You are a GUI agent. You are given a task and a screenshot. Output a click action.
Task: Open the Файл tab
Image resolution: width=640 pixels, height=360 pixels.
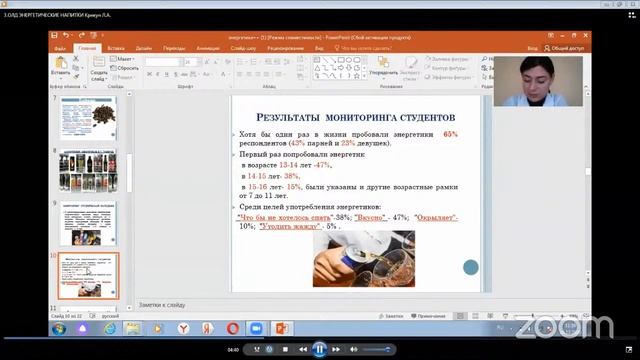60,48
